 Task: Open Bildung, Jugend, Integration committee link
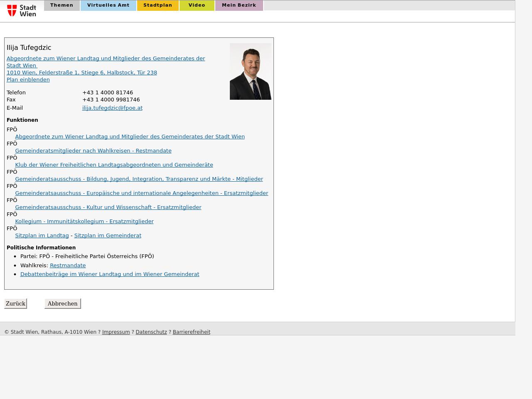(x=139, y=179)
